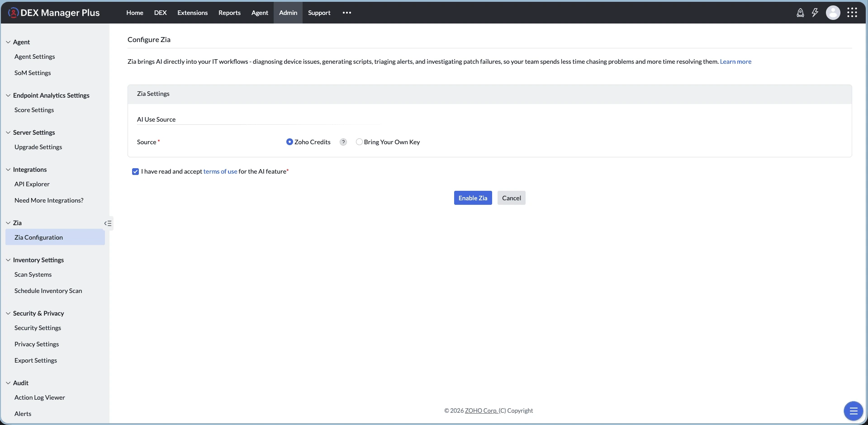Open Action Log Viewer
Image resolution: width=868 pixels, height=425 pixels.
click(40, 397)
